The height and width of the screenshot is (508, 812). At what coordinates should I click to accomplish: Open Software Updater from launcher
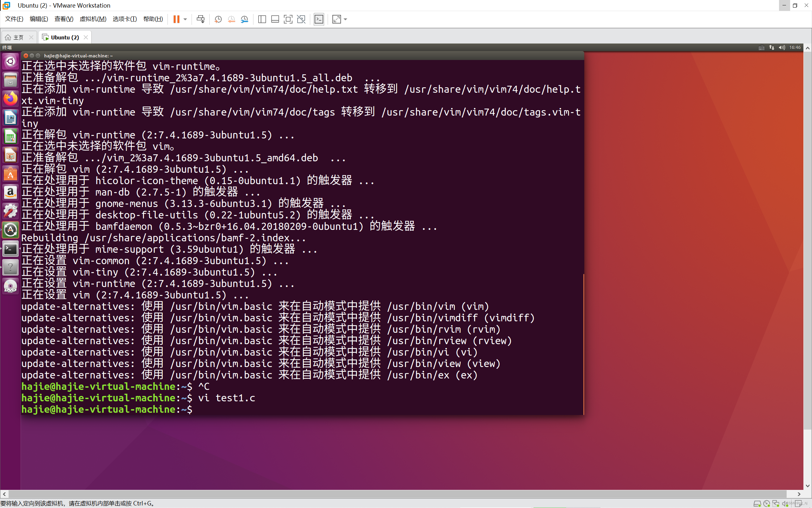point(10,230)
